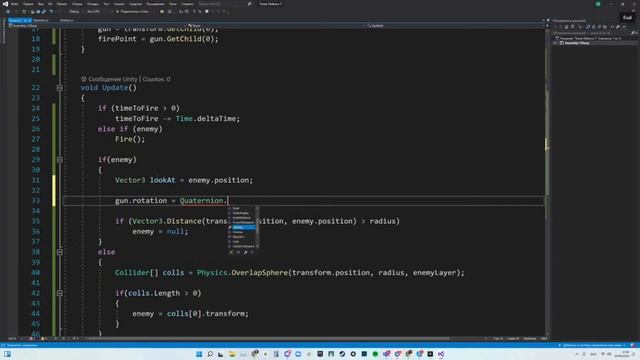Collapse the if(enemy) block at line 29
The height and width of the screenshot is (360, 640).
[x=60, y=160]
